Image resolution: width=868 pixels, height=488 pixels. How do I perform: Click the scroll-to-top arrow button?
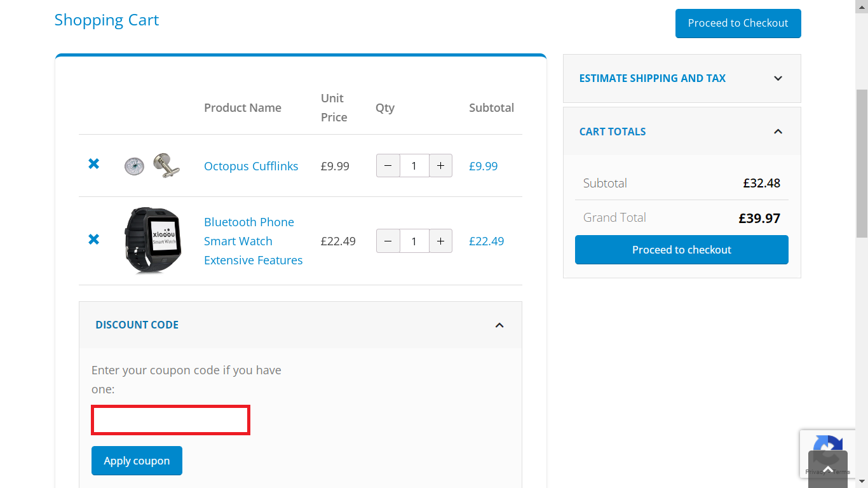[x=827, y=469]
